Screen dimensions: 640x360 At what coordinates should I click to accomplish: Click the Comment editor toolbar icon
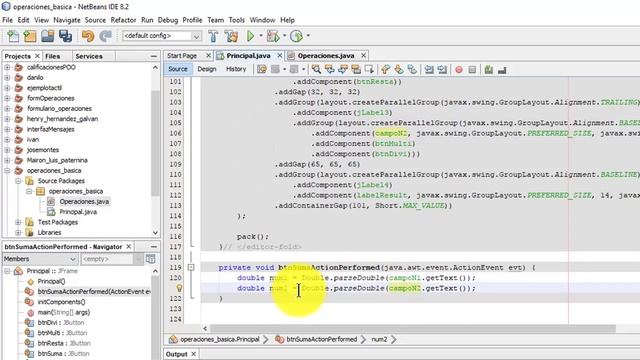489,69
